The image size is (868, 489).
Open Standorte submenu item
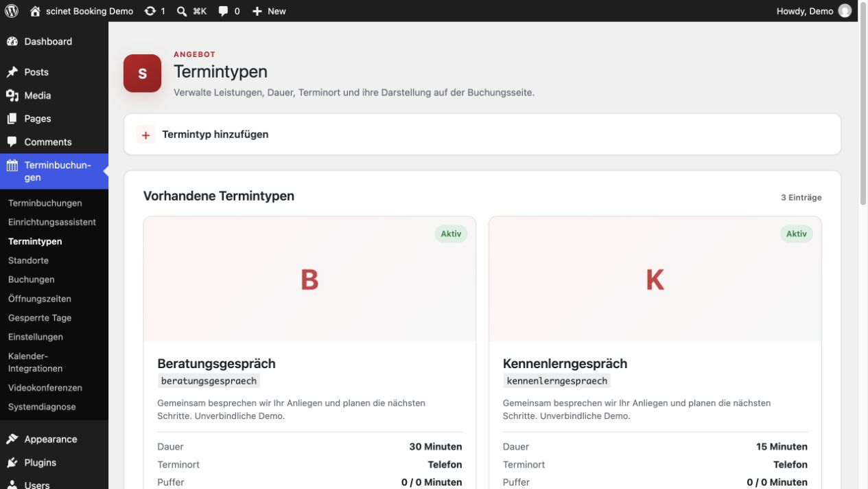(x=28, y=261)
